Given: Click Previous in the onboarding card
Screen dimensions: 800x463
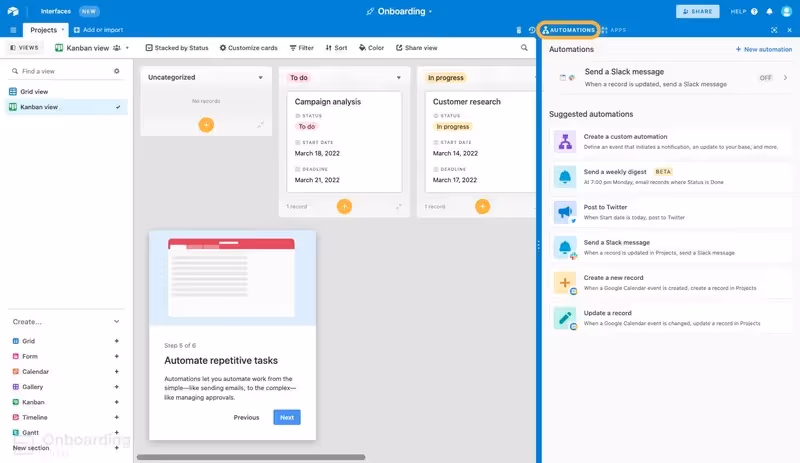Looking at the screenshot, I should (246, 418).
